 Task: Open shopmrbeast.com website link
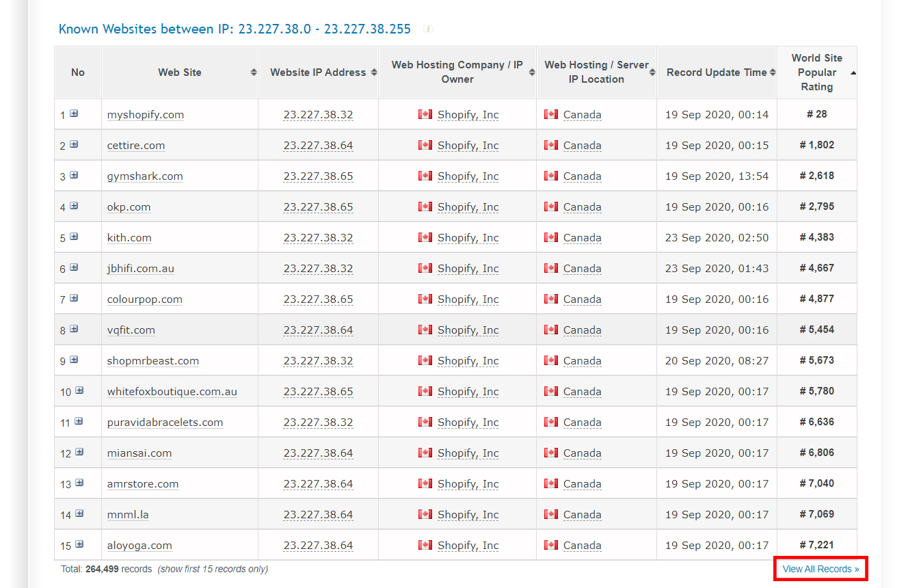click(x=153, y=361)
